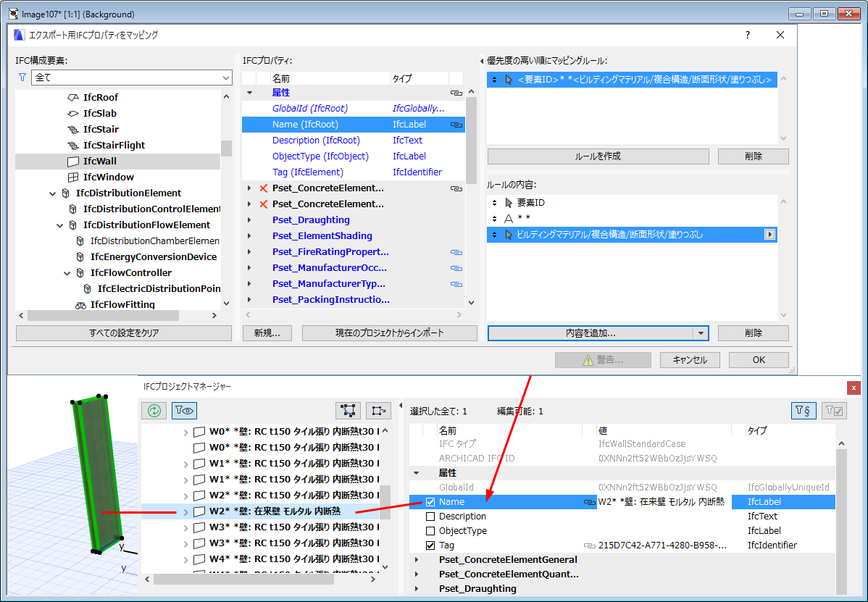Expand the Pset_ElementShading group
Viewport: 868px width, 602px height.
click(249, 236)
